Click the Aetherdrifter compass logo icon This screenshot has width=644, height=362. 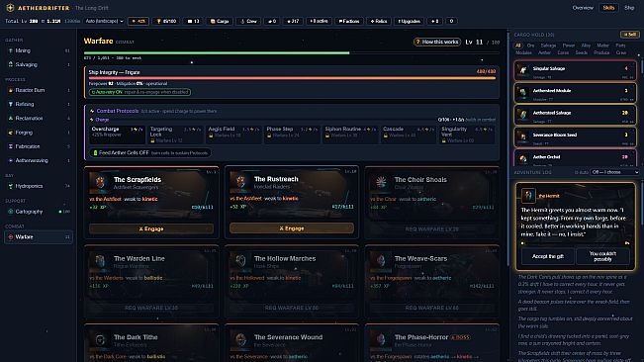(x=10, y=8)
